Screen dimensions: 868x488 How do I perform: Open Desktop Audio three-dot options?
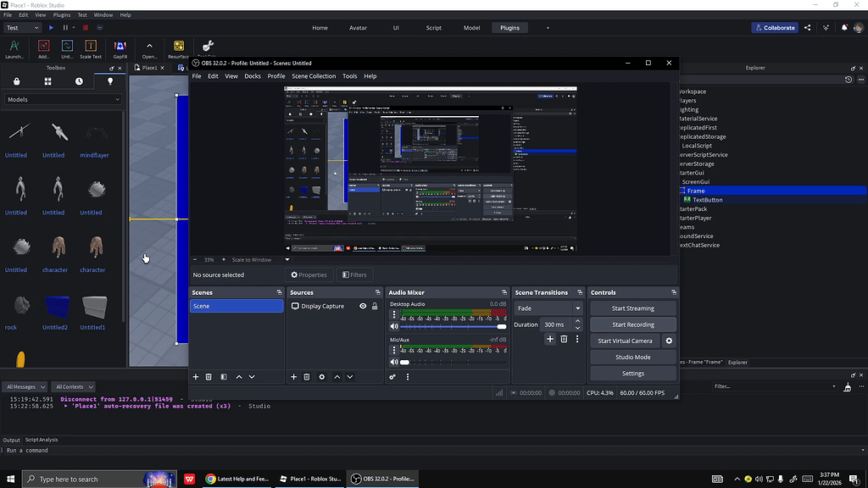tap(394, 314)
